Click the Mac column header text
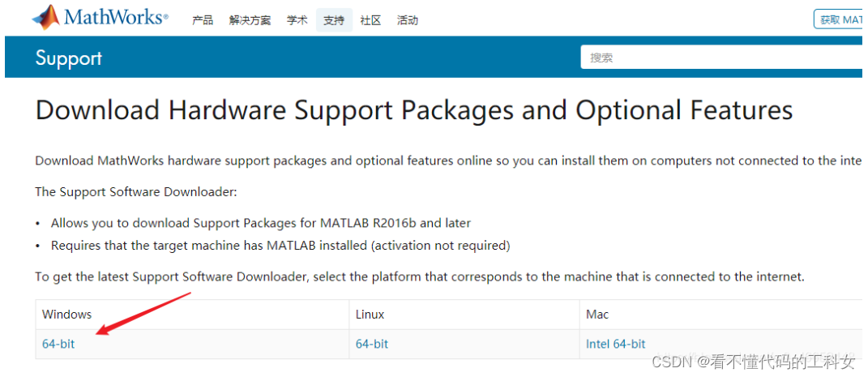868x377 pixels. [597, 315]
